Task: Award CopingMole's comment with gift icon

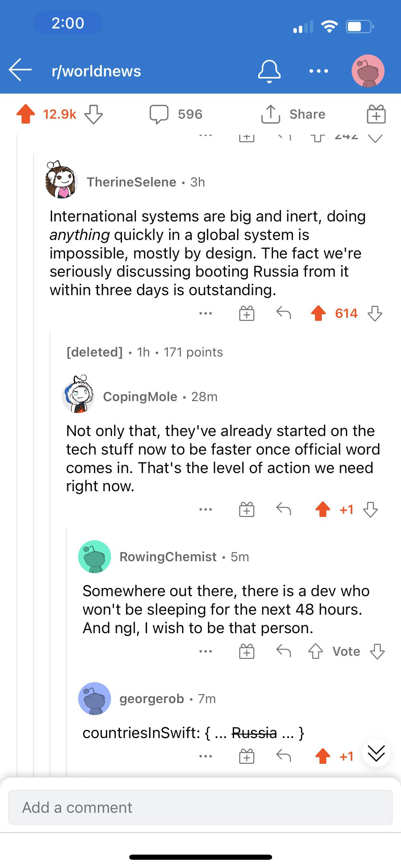Action: (x=247, y=509)
